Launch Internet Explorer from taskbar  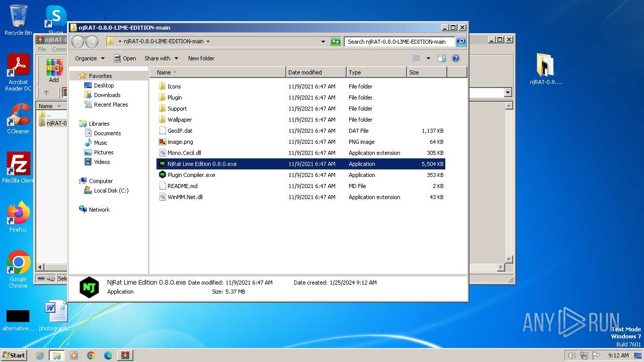point(40,355)
